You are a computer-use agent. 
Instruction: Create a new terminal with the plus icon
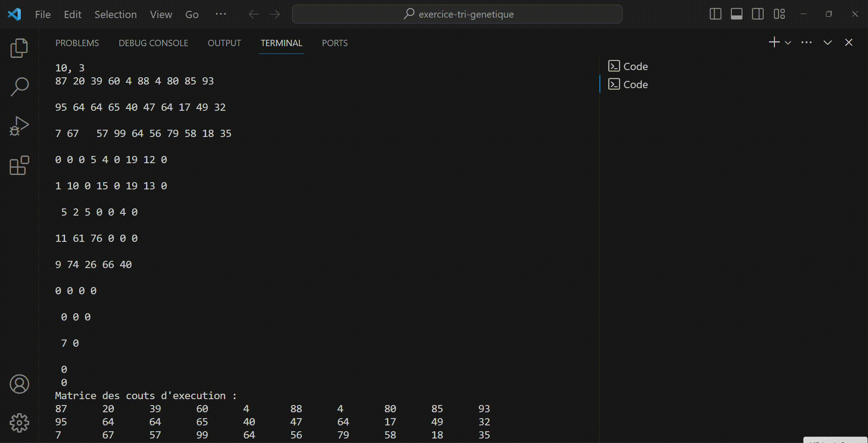pyautogui.click(x=774, y=42)
